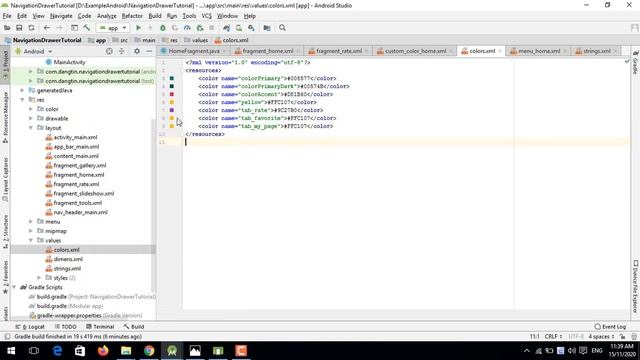Viewport: 640px width, 360px height.
Task: Switch to menu_home.xml tab
Action: [539, 51]
